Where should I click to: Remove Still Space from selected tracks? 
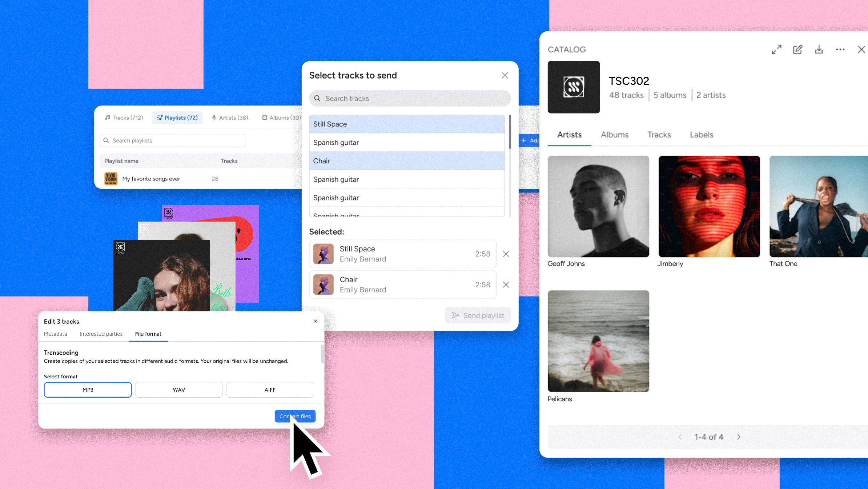[x=506, y=254]
